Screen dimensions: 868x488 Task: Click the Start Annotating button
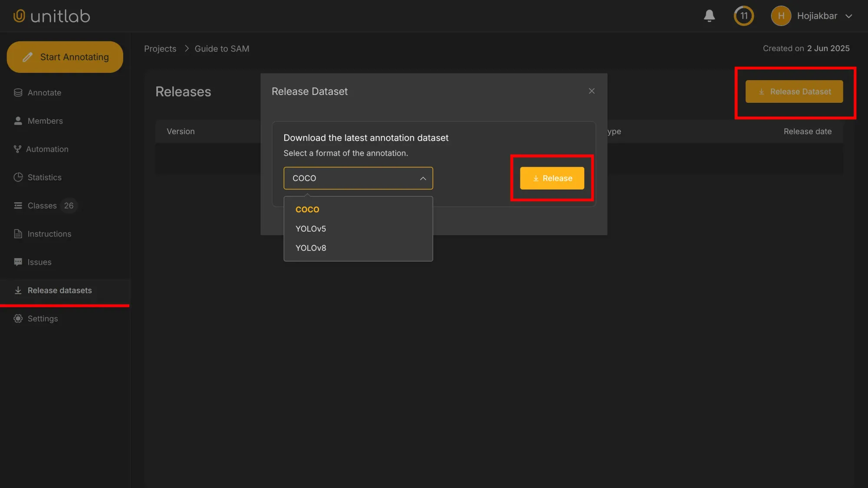pos(65,57)
